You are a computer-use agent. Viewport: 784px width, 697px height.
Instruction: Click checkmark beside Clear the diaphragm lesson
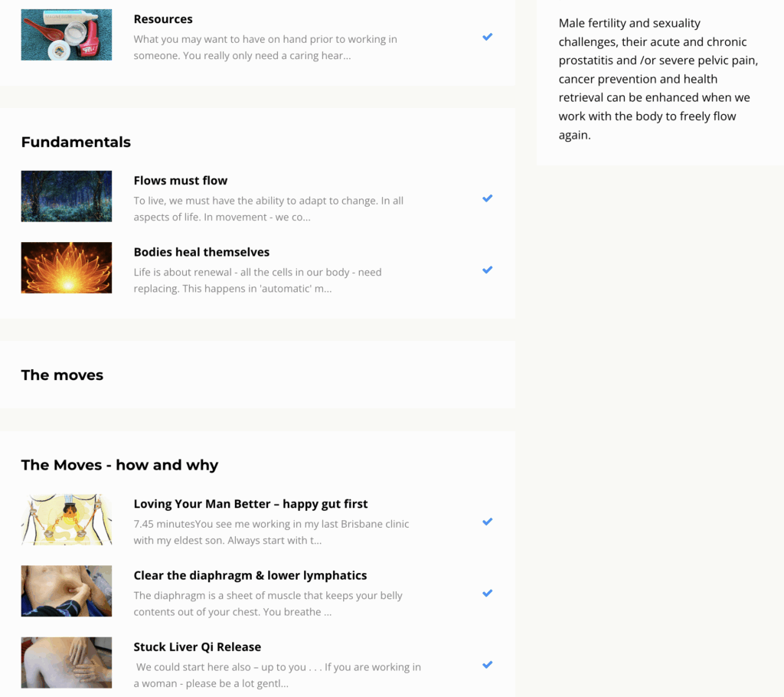487,593
